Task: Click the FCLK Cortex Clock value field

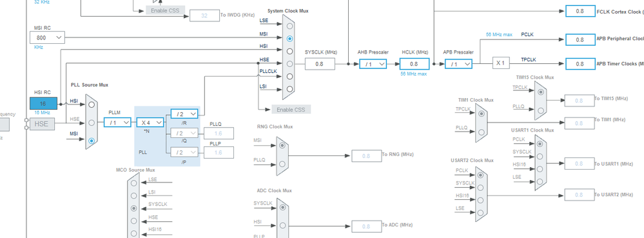Action: click(580, 11)
